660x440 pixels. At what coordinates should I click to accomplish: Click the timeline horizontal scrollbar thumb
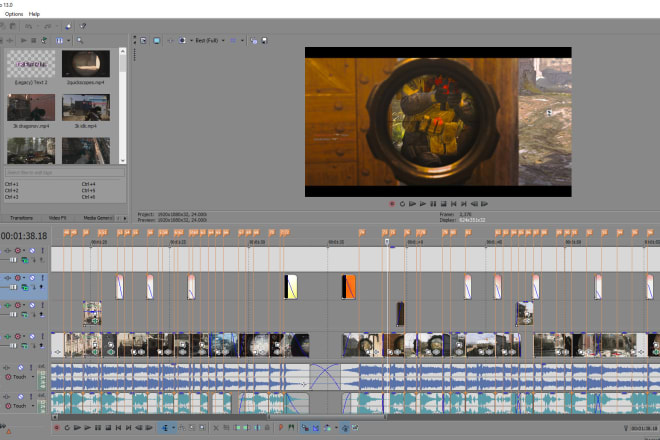coord(327,417)
